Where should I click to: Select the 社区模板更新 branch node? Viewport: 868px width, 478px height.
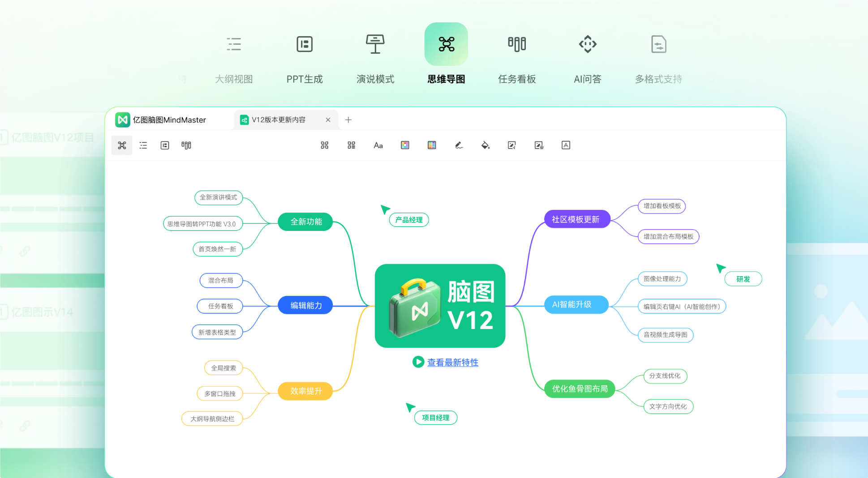pos(577,219)
